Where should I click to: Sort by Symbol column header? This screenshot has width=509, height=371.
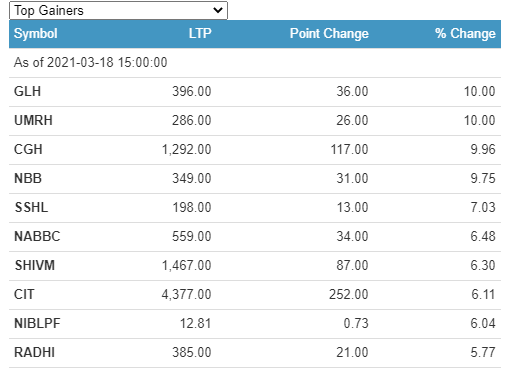click(x=36, y=34)
